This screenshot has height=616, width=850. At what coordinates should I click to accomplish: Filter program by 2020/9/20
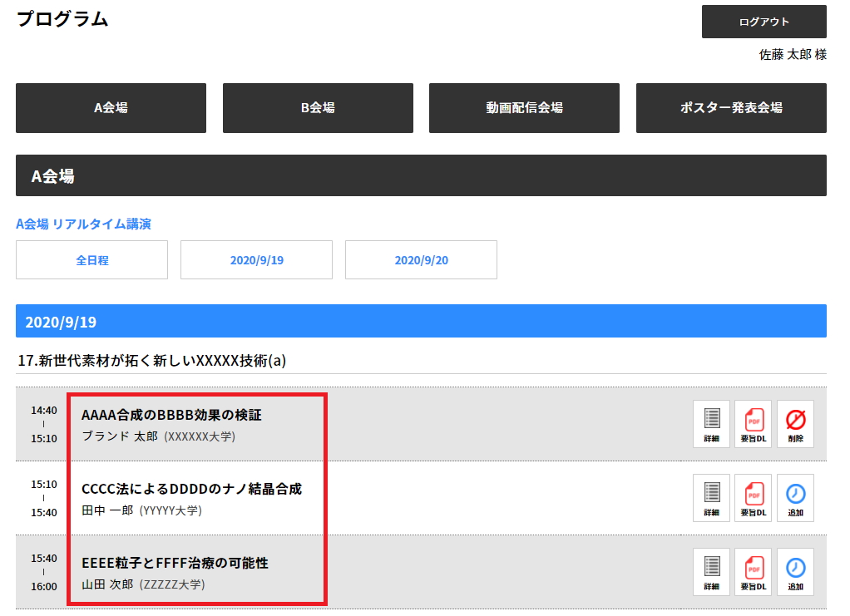(421, 260)
